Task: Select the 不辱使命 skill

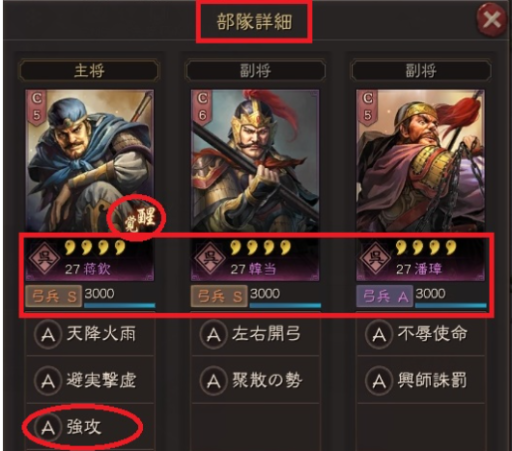Action: 421,334
